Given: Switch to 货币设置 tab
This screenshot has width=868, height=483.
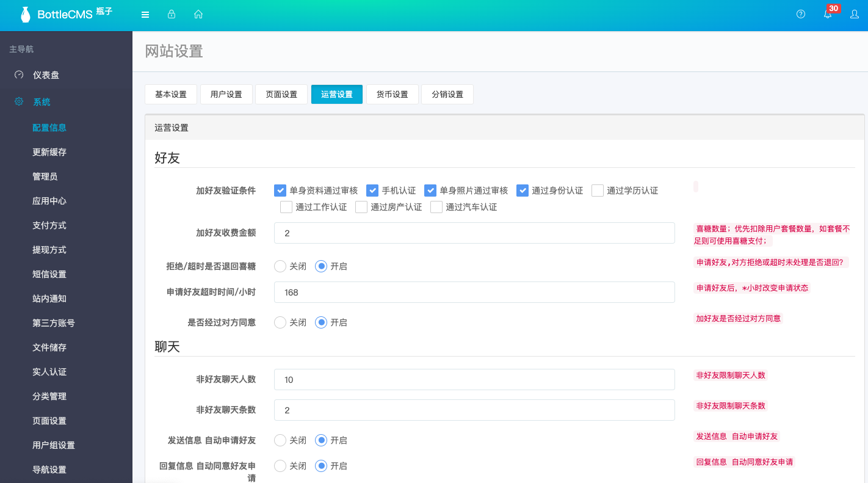Looking at the screenshot, I should (392, 94).
